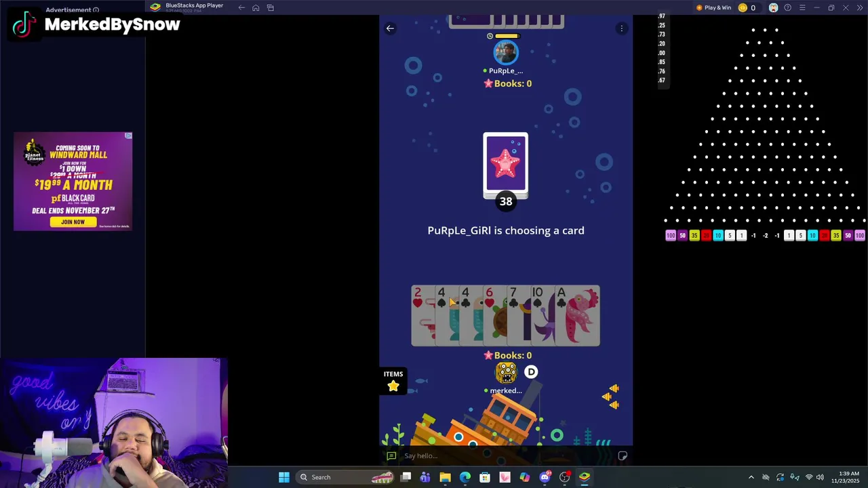The height and width of the screenshot is (488, 868).
Task: Click AdChoices icon on Planet Fitness ad
Action: click(128, 136)
